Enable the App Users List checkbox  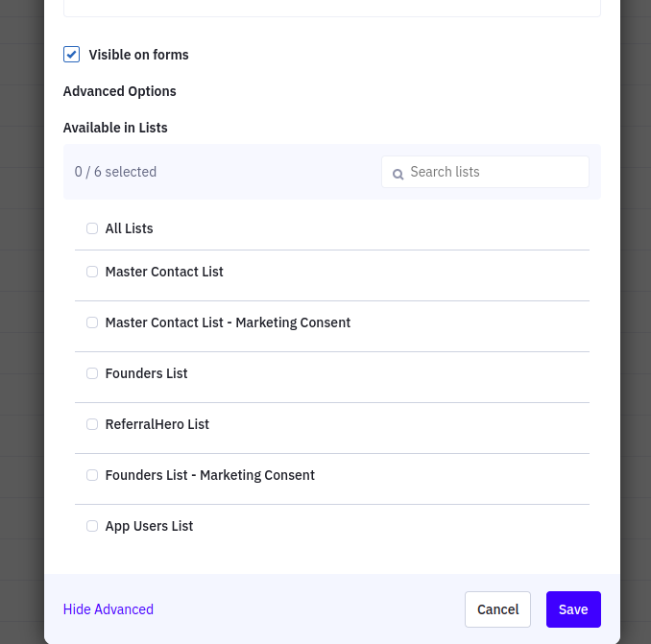click(92, 526)
